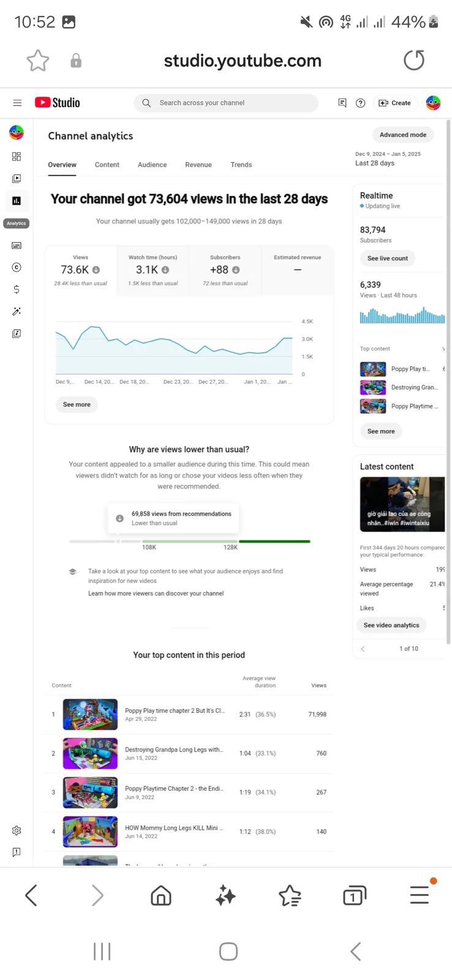The width and height of the screenshot is (452, 980).
Task: Open the Earn dollar icon in sidebar
Action: click(x=17, y=289)
